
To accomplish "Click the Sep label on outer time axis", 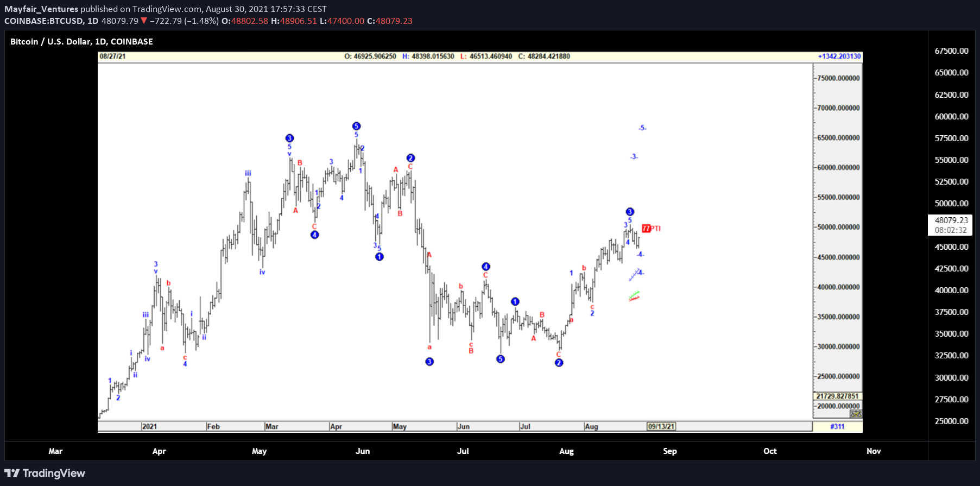I will (670, 451).
